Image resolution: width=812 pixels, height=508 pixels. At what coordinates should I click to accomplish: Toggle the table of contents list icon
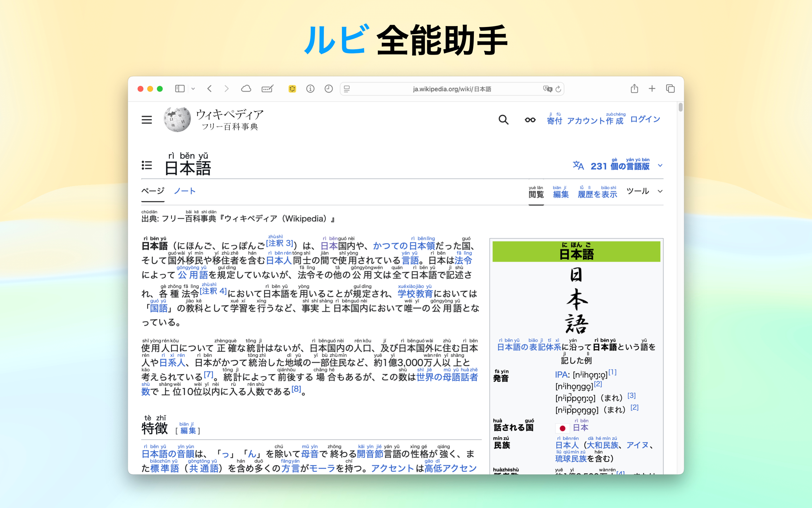pyautogui.click(x=147, y=165)
